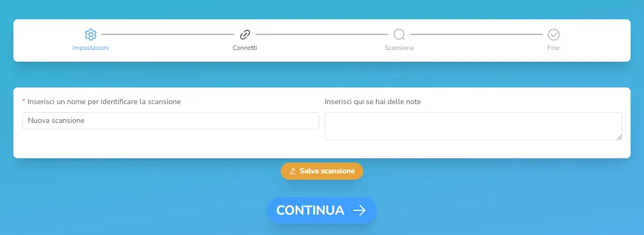Click the label 'Inserisci qui se hai delle note'

coord(373,102)
